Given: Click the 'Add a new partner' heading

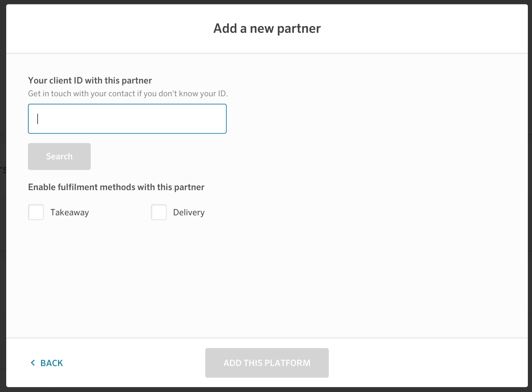Looking at the screenshot, I should pyautogui.click(x=267, y=28).
